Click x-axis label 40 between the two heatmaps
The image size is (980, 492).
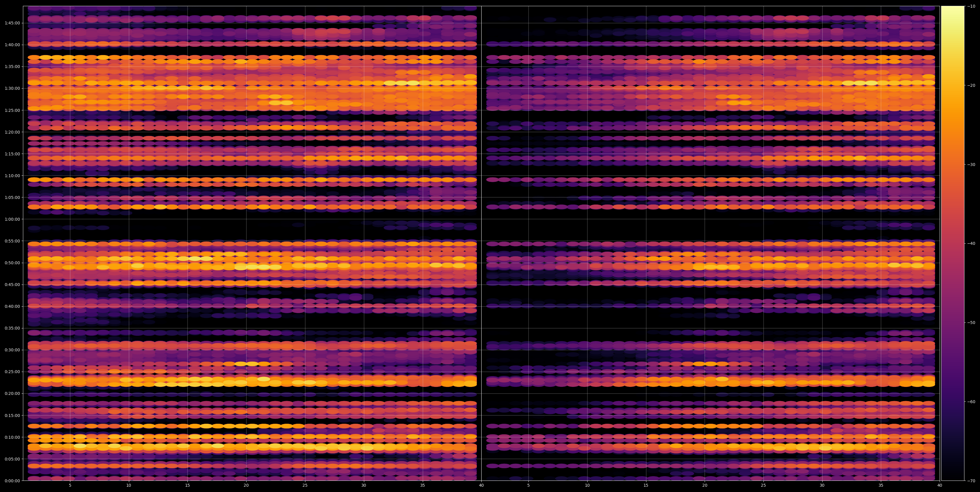coord(481,486)
